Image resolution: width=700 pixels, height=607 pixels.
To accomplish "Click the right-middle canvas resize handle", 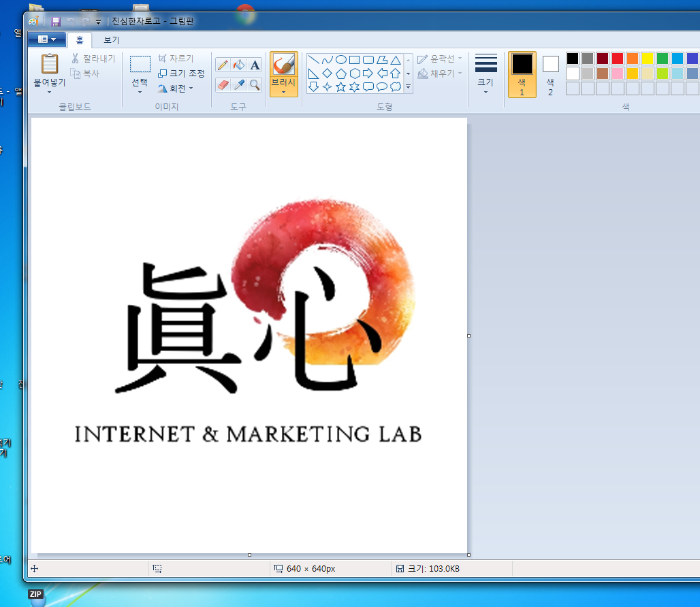I will [x=468, y=336].
